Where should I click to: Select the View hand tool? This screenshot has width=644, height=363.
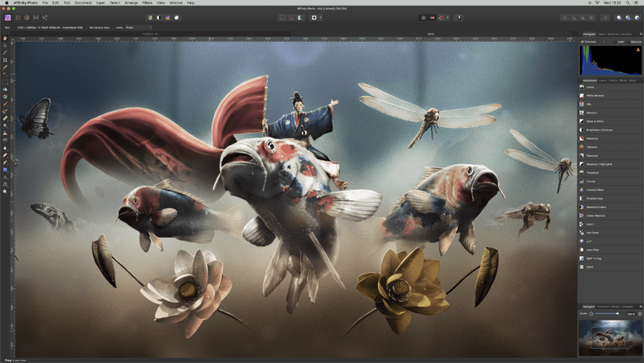(5, 38)
